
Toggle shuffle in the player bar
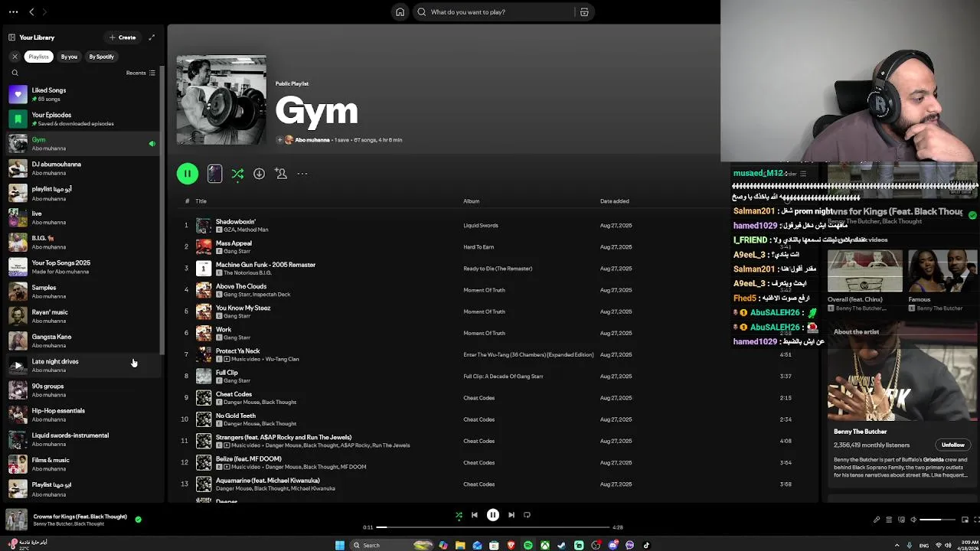pos(459,515)
